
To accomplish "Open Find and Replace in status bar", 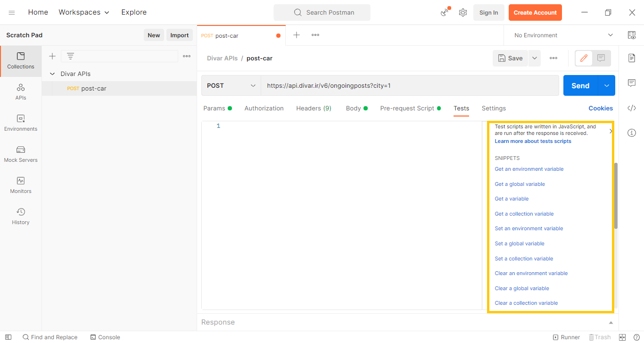I will coord(50,337).
